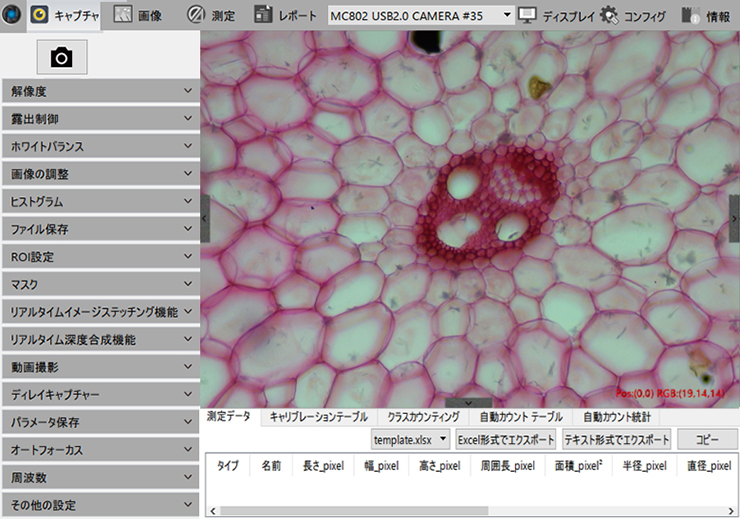Screen dimensions: 740x519
Task: Open the 画像 image tab icon
Action: [123, 15]
